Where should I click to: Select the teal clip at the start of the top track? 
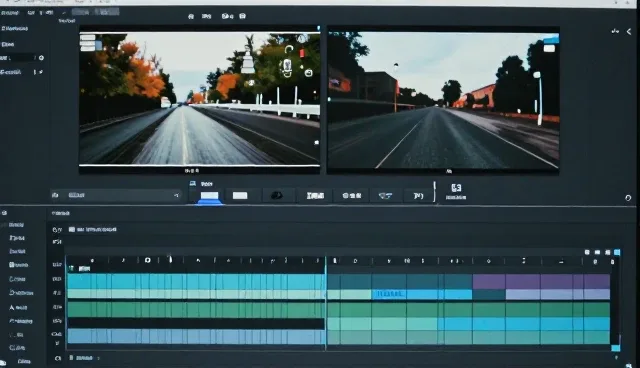coord(79,281)
